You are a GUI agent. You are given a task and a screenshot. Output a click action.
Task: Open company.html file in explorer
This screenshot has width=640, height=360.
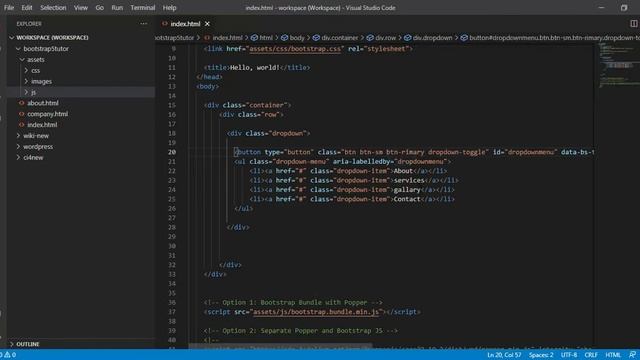pyautogui.click(x=47, y=114)
